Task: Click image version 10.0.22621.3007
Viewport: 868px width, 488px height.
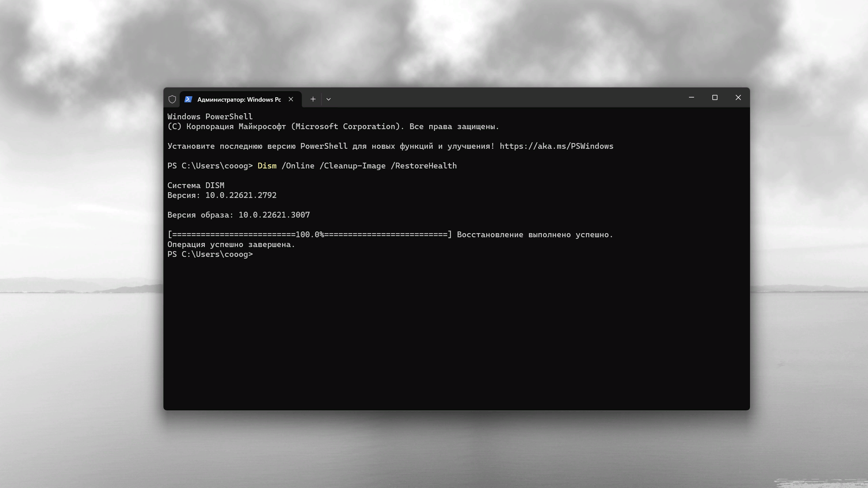Action: [x=274, y=215]
